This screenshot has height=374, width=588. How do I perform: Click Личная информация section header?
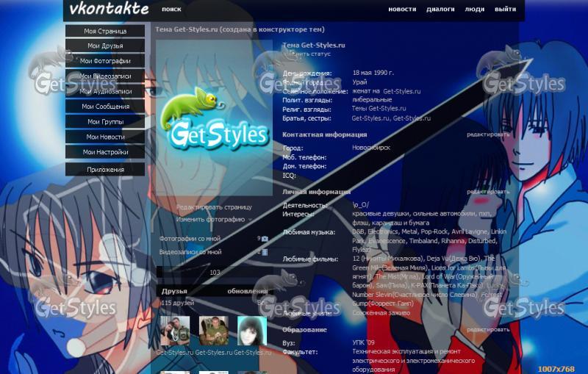click(x=317, y=192)
